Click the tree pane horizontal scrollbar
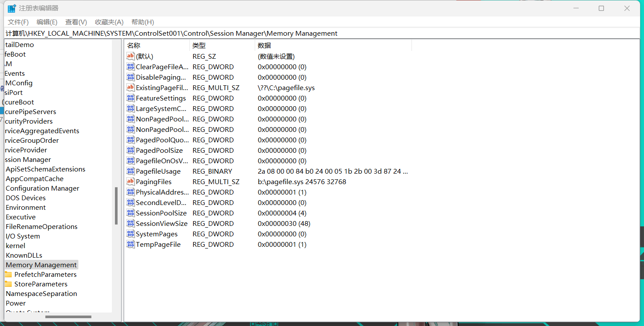644x326 pixels. [68, 317]
